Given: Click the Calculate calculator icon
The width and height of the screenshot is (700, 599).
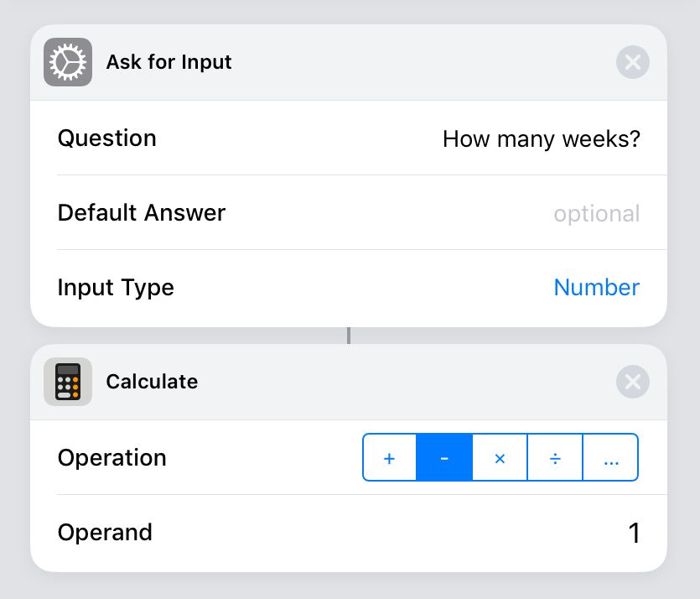Looking at the screenshot, I should tap(68, 382).
